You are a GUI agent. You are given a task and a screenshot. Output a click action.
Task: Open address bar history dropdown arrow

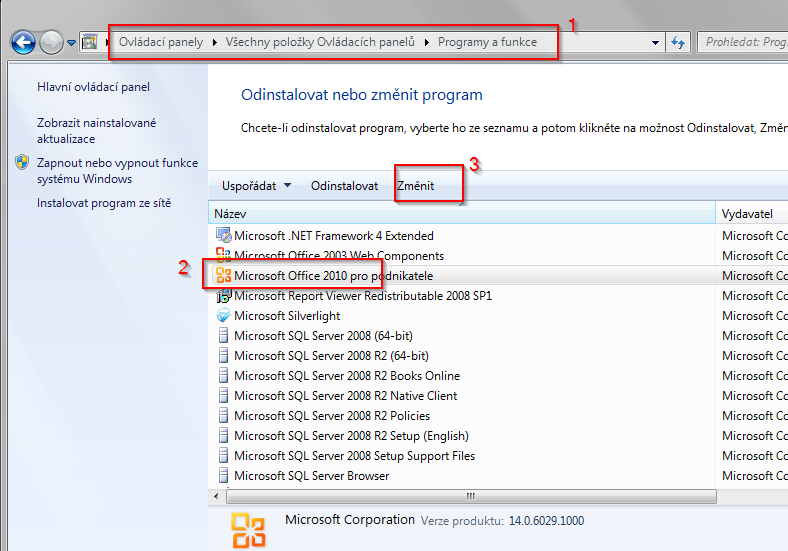(655, 43)
